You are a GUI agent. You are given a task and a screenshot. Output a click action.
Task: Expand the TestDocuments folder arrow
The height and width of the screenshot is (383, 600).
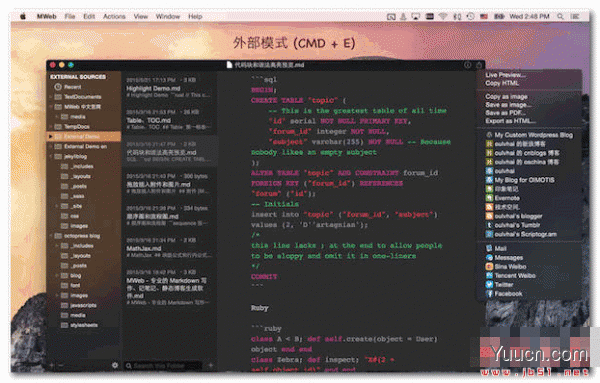(50, 97)
